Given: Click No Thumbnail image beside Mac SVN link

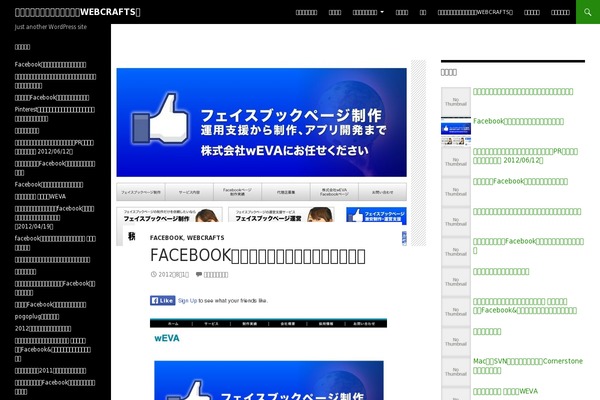Looking at the screenshot, I should 456,372.
